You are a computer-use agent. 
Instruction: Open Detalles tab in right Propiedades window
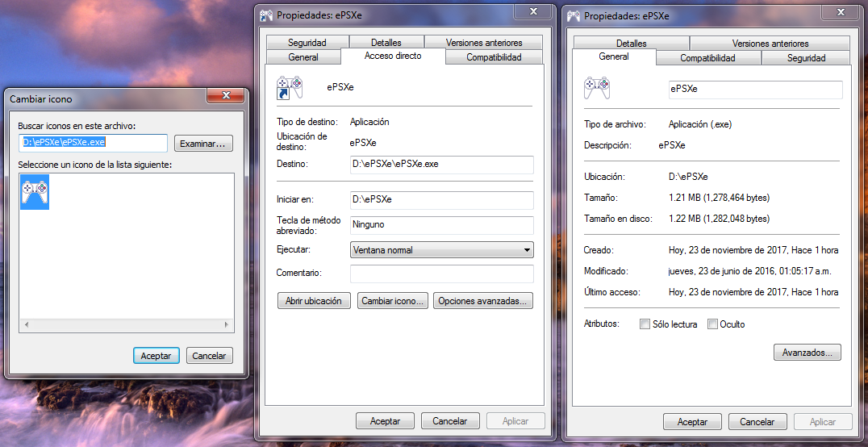[631, 44]
